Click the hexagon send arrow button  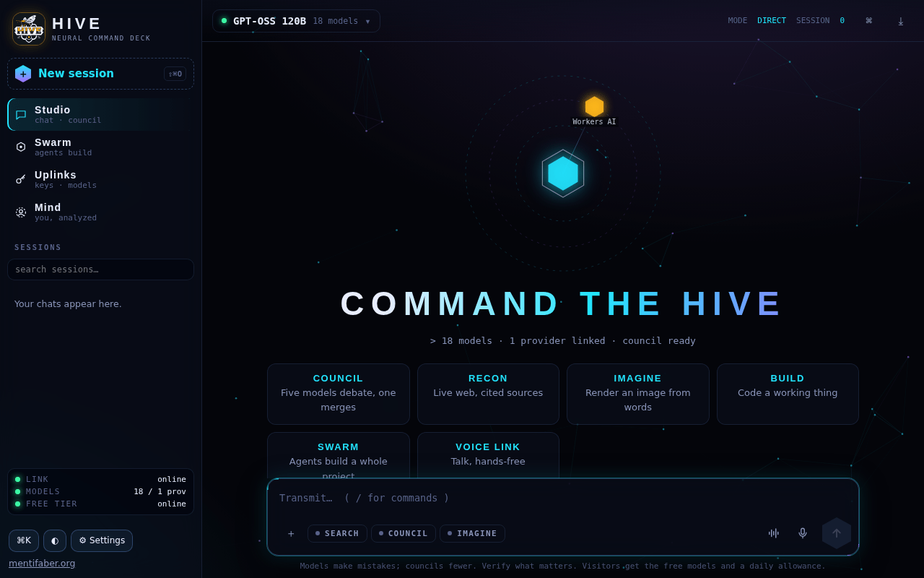point(837,533)
